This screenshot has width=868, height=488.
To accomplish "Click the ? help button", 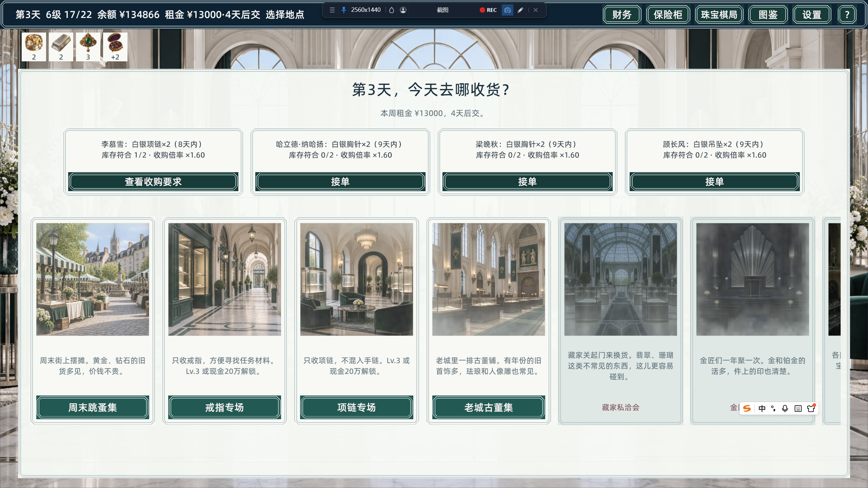I will click(x=847, y=15).
